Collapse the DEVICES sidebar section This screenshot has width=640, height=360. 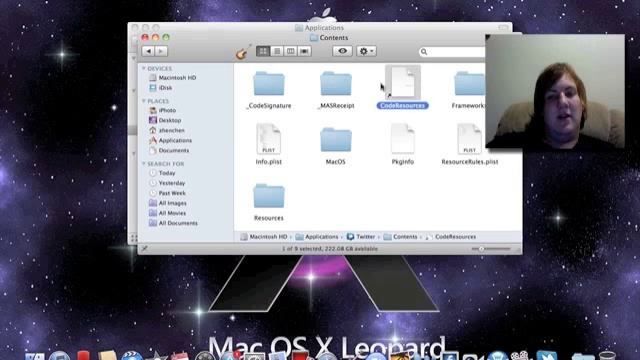(x=144, y=69)
